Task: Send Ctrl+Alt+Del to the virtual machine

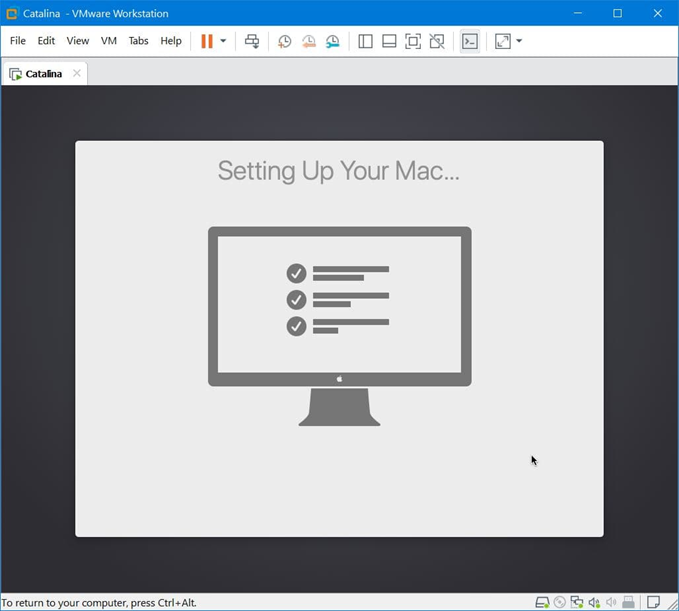Action: [252, 41]
